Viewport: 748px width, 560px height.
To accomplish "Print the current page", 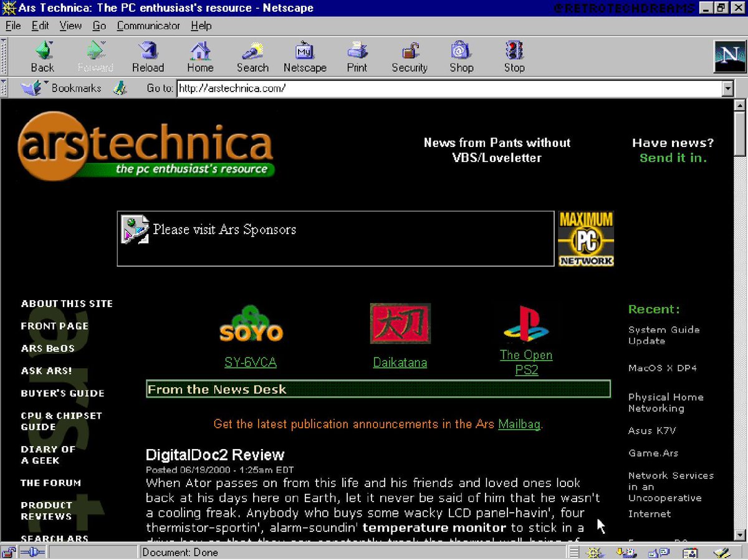I will tap(357, 57).
